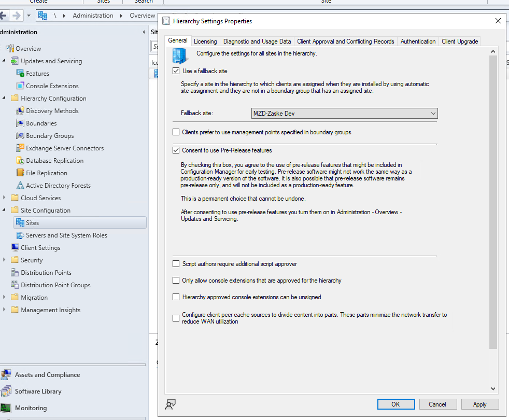Screen dimensions: 509x420
Task: Uncheck Use a fallback site
Action: point(175,71)
